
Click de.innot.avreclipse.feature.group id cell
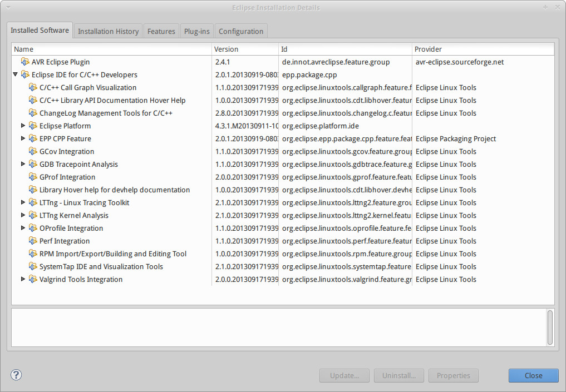click(x=336, y=62)
